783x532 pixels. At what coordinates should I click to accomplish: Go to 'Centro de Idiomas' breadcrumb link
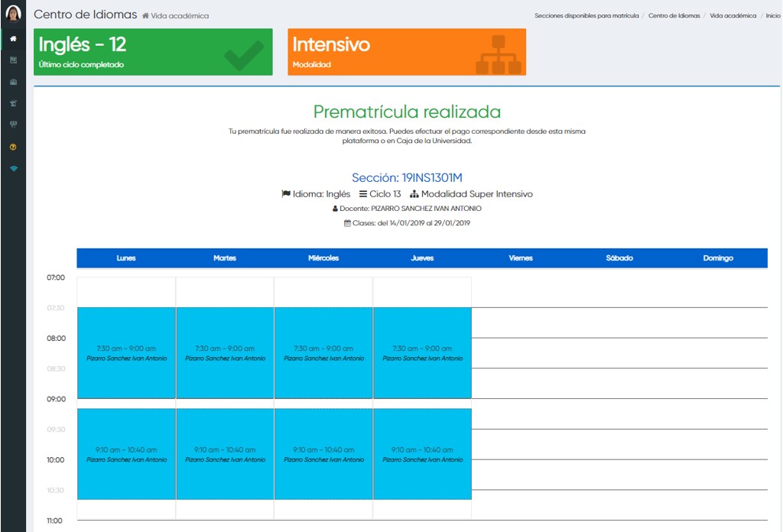674,15
